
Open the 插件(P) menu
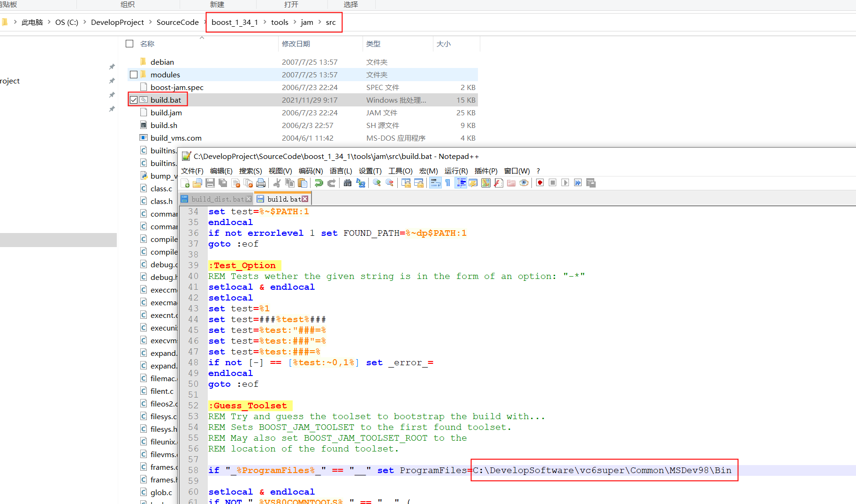pyautogui.click(x=486, y=171)
